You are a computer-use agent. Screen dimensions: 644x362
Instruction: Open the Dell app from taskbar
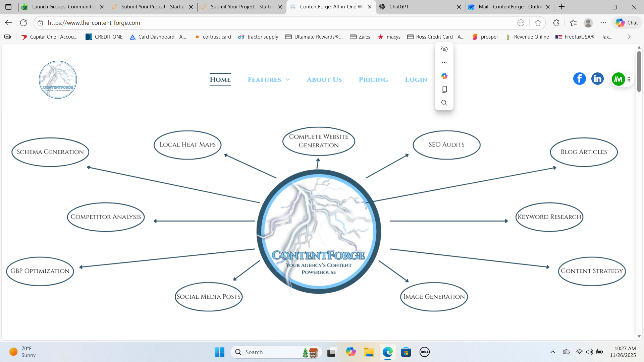tap(424, 352)
